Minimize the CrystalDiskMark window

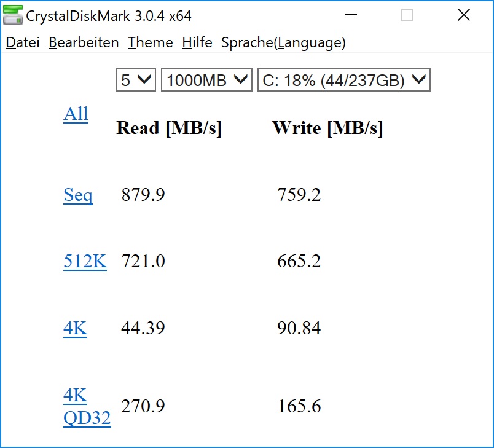[351, 15]
